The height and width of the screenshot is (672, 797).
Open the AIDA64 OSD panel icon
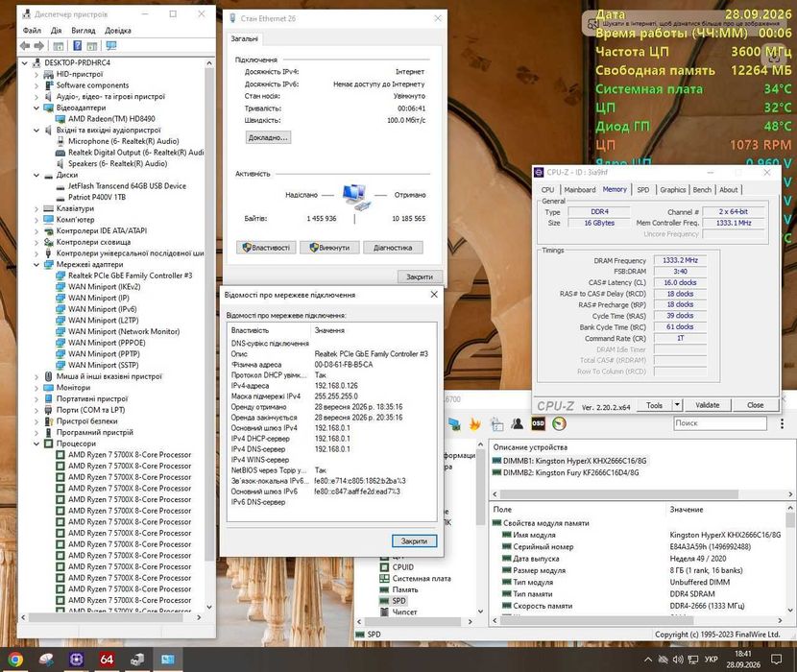pos(538,423)
